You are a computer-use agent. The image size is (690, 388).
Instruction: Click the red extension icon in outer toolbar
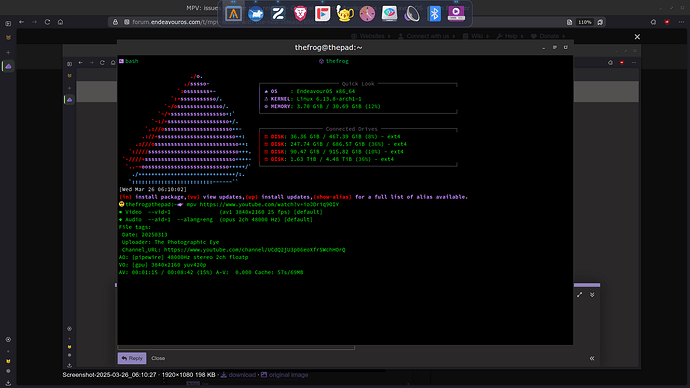[x=667, y=22]
